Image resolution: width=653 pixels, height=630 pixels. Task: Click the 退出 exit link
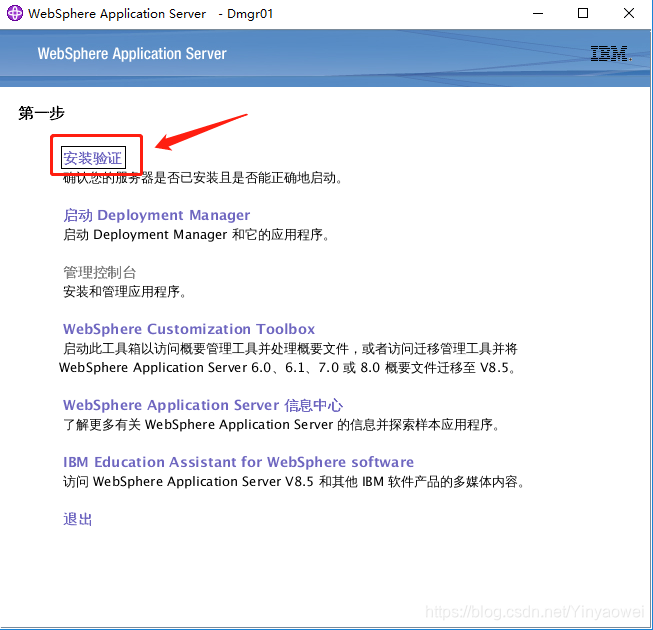[77, 519]
